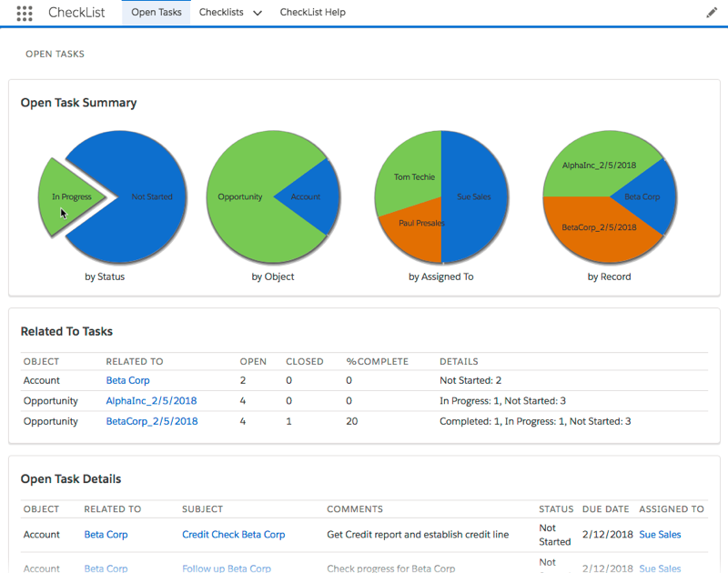Switch to the Open Tasks tab
Viewport: 728px width, 573px height.
click(x=156, y=13)
